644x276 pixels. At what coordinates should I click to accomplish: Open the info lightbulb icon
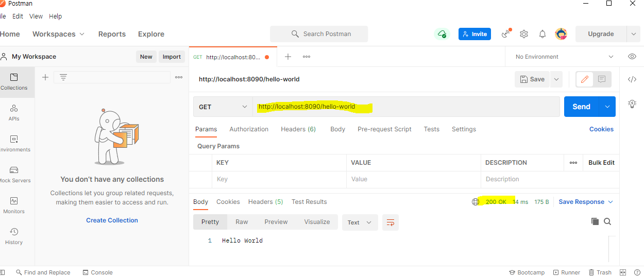tap(632, 104)
